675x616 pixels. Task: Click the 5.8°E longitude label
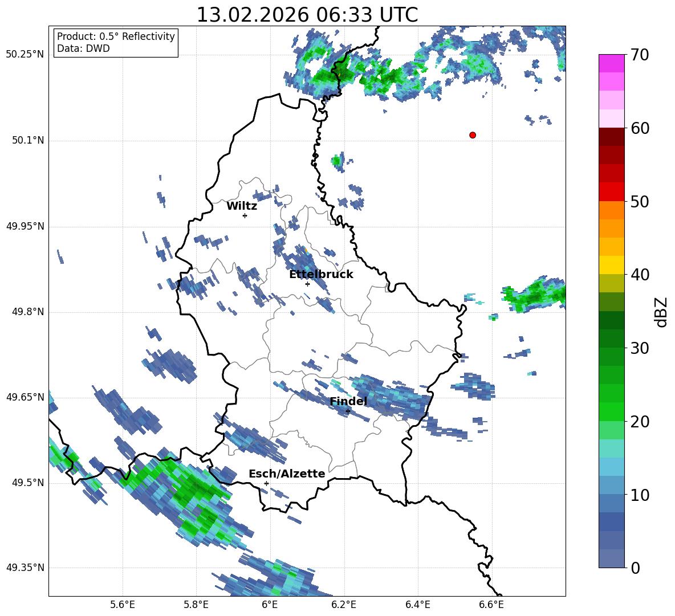point(196,605)
